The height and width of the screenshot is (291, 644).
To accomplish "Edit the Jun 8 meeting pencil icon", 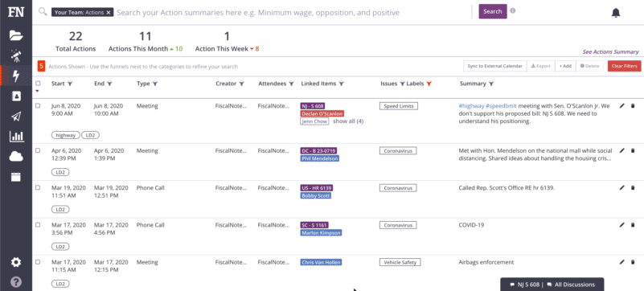I will click(621, 105).
